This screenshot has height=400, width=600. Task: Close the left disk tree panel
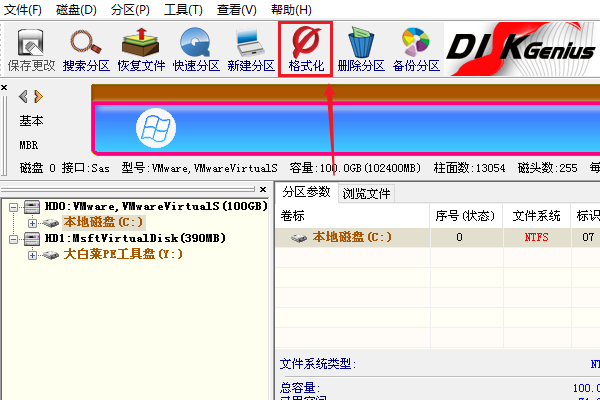point(263,189)
